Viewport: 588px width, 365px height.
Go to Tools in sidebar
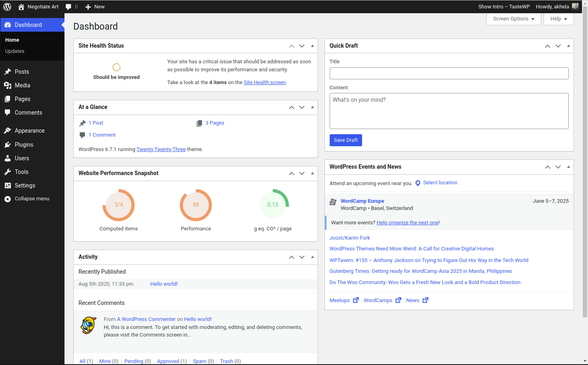[22, 172]
